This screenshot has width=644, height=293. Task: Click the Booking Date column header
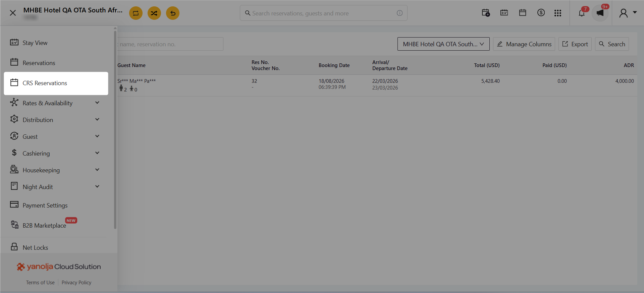pos(334,65)
